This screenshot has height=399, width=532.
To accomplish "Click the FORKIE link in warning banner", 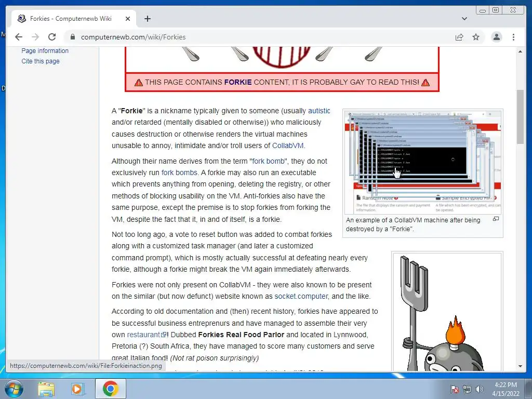I will pos(238,82).
